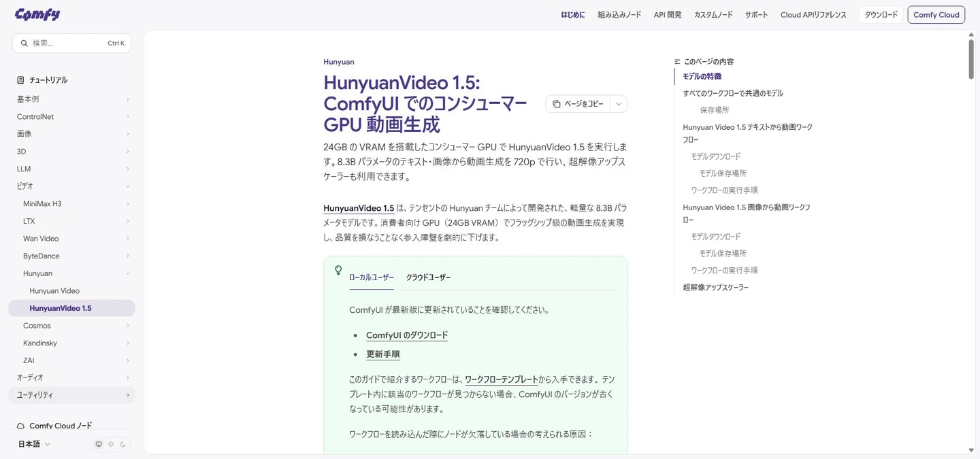Image resolution: width=980 pixels, height=459 pixels.
Task: Jump to 超解像アップスケーラー in page contents
Action: pos(716,288)
